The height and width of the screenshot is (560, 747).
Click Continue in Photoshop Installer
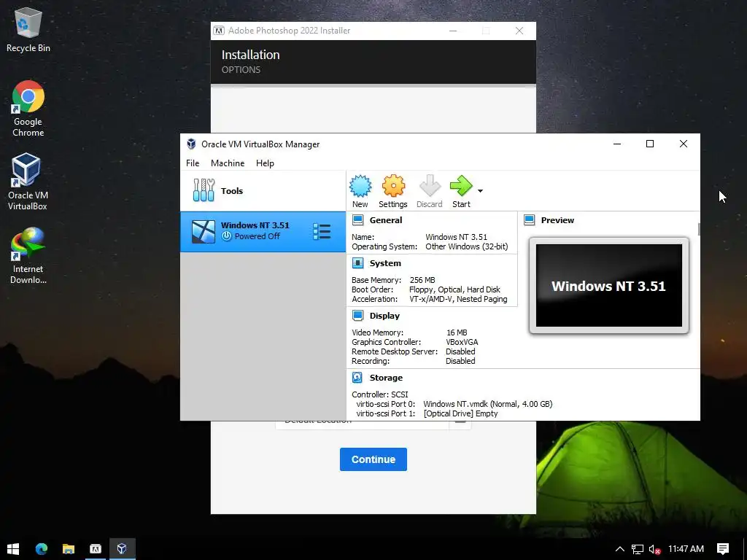coord(373,459)
